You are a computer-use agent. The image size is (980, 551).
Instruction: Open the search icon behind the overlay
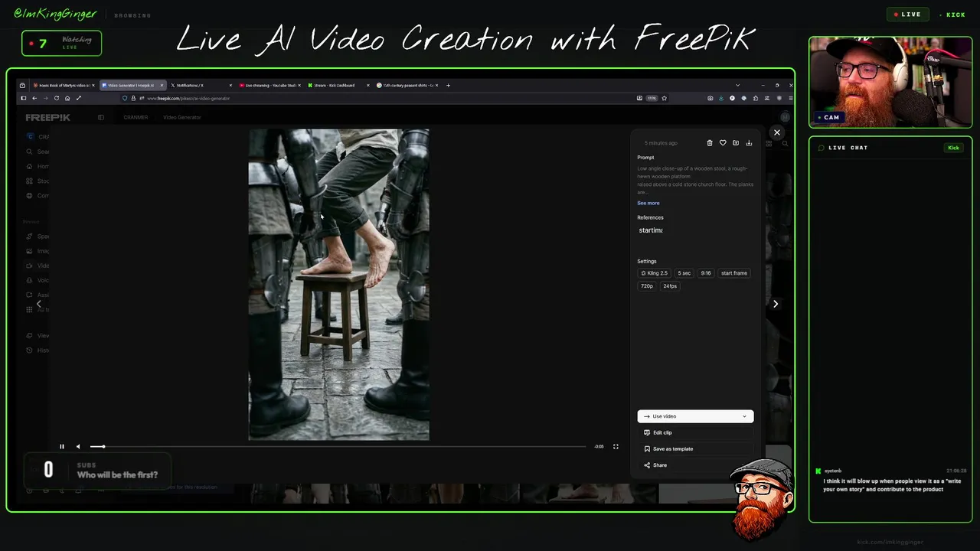pos(785,143)
